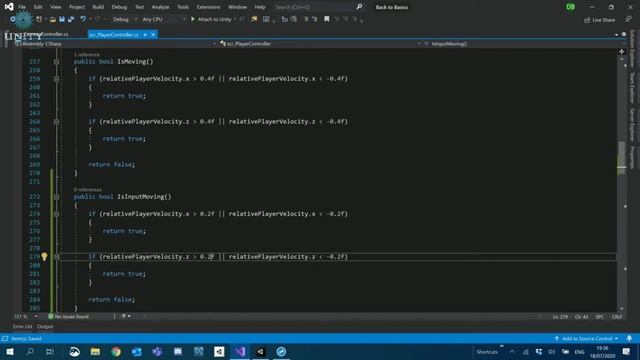
Task: Open Chrome from the taskbar
Action: 116,351
